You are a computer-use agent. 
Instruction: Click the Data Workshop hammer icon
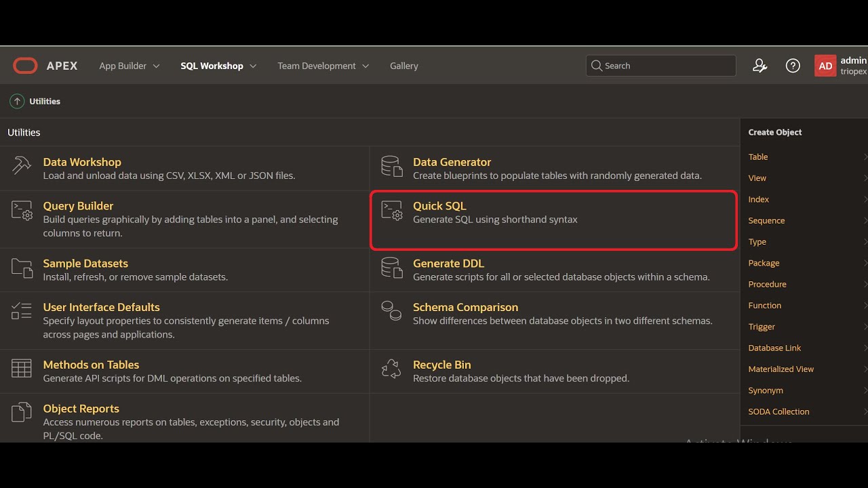(x=22, y=166)
